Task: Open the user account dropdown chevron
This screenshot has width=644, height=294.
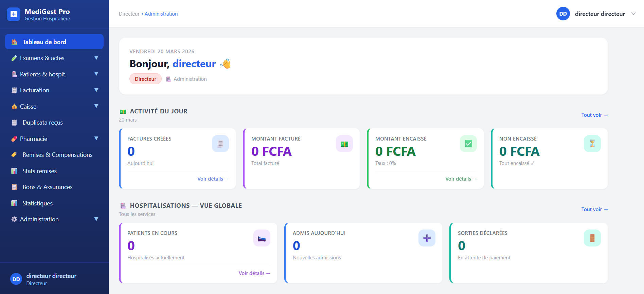Action: click(x=633, y=14)
